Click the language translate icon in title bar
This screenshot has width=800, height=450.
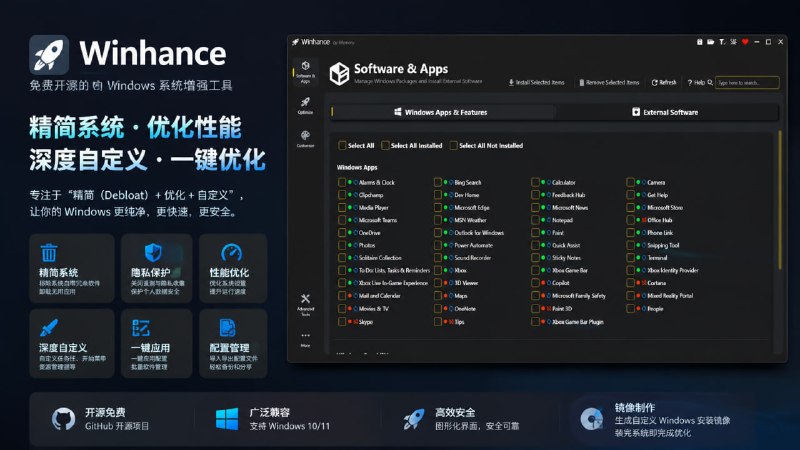pyautogui.click(x=733, y=42)
